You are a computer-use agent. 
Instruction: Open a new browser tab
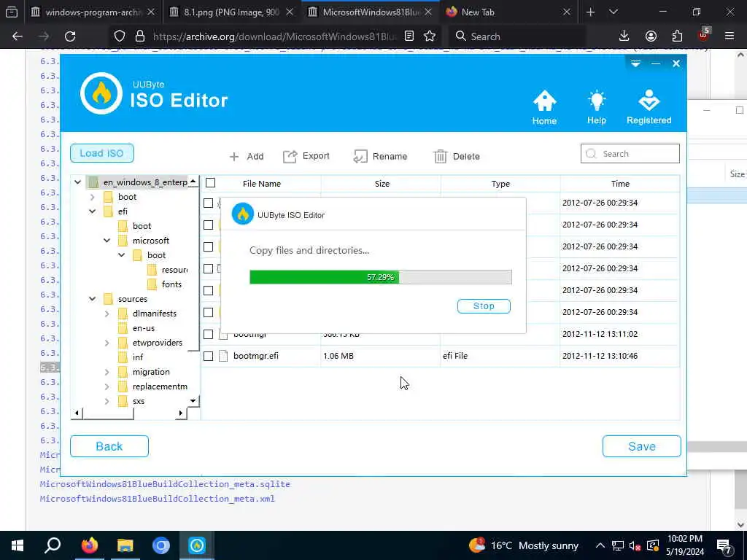590,12
